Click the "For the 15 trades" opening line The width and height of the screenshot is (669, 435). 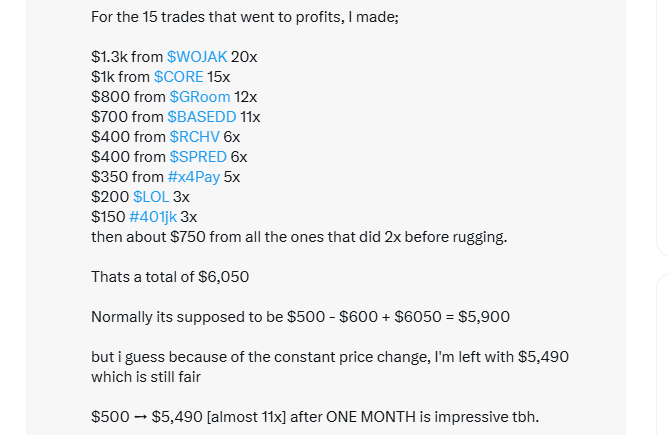coord(244,17)
